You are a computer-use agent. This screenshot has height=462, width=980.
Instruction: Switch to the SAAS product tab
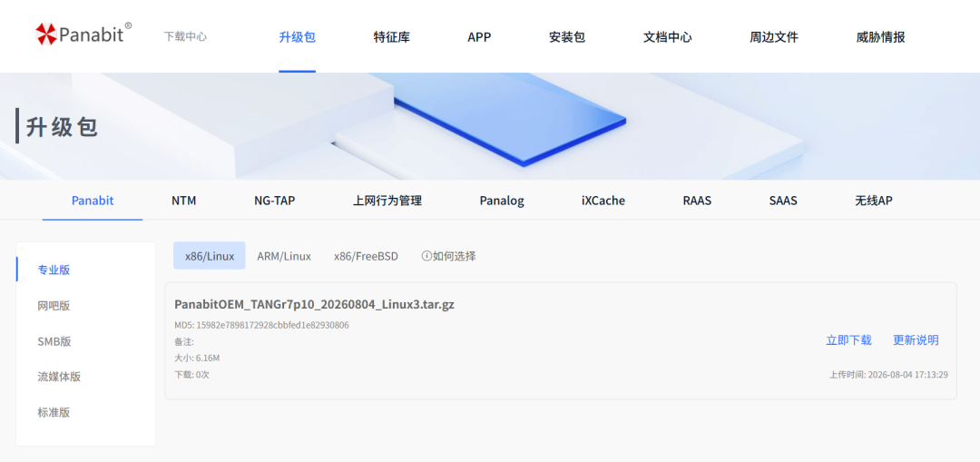pyautogui.click(x=783, y=201)
